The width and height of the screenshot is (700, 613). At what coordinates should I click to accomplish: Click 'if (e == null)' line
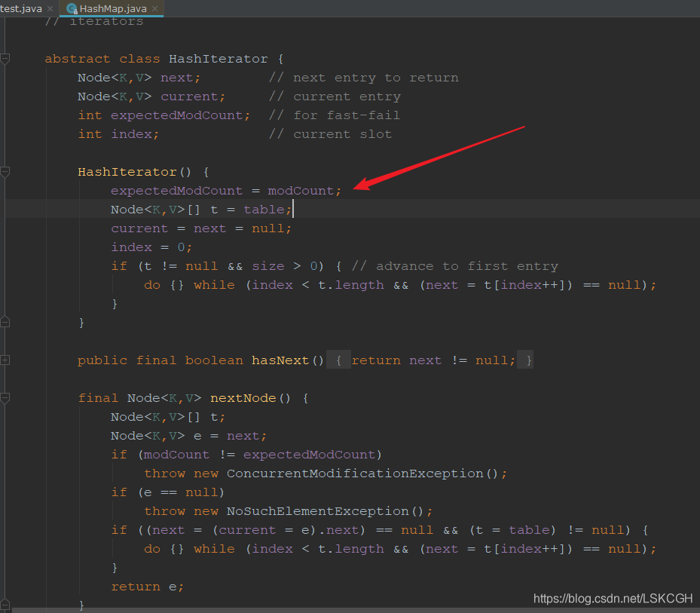pyautogui.click(x=167, y=492)
